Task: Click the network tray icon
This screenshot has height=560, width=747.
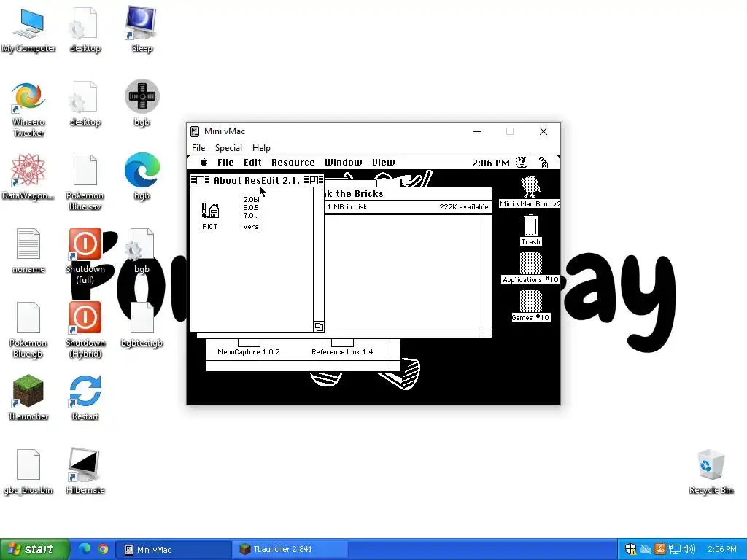Action: click(x=675, y=549)
